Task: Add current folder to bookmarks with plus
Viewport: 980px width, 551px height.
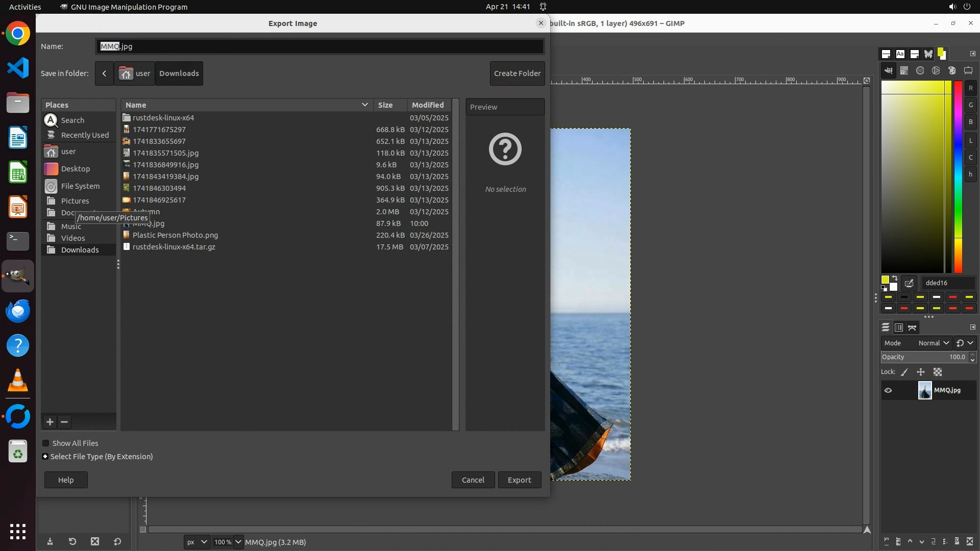Action: pyautogui.click(x=50, y=422)
